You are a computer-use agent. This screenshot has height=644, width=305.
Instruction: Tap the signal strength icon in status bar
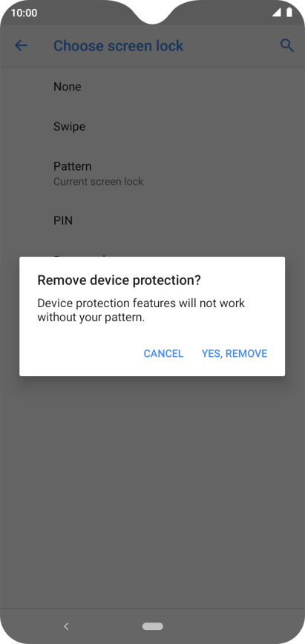click(x=276, y=13)
